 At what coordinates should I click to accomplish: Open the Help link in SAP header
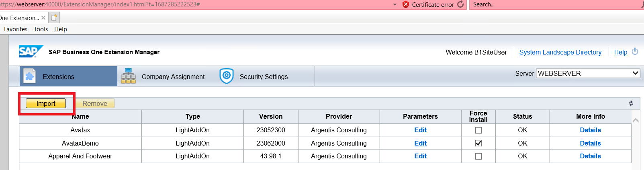tap(620, 52)
